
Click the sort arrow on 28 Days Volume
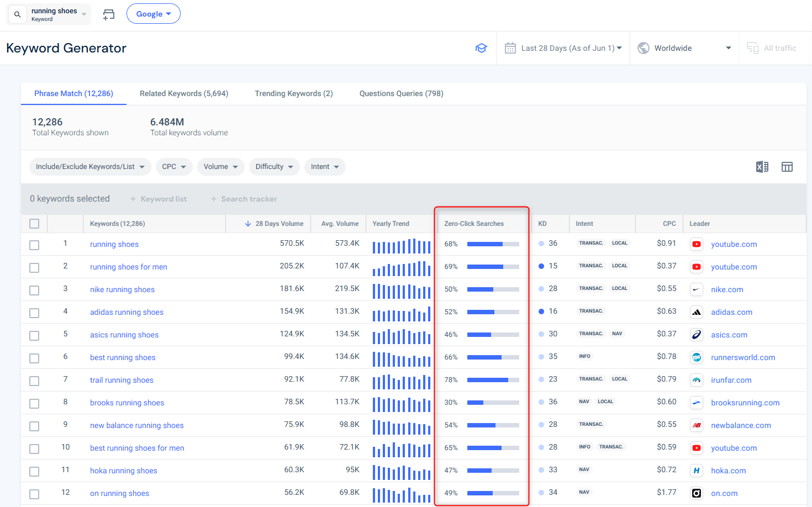tap(248, 224)
